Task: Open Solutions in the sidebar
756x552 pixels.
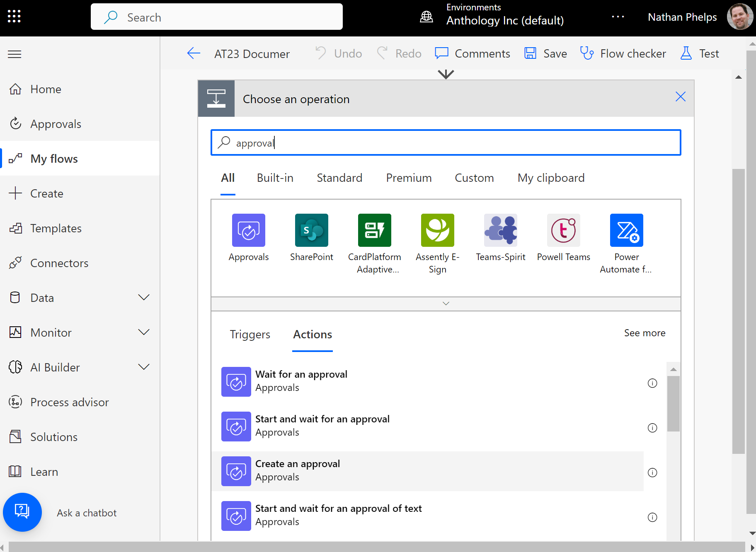Action: point(80,437)
